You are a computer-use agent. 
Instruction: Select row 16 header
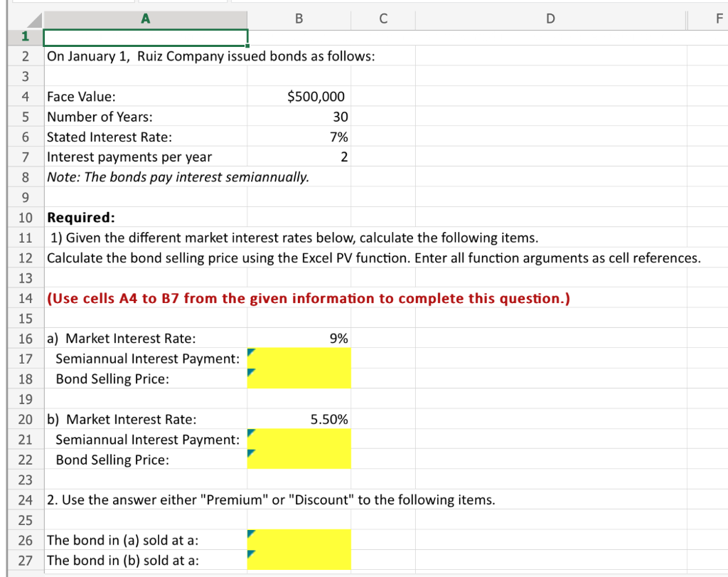[26, 339]
